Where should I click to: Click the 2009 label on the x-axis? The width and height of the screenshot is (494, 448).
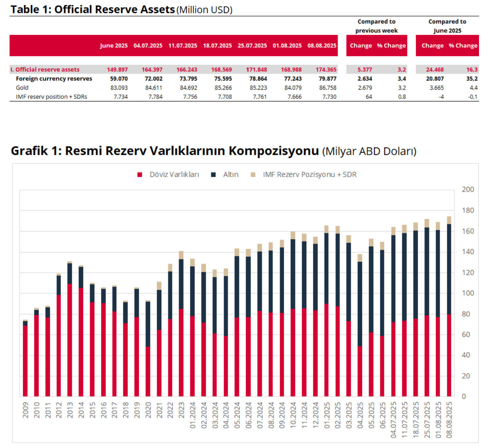click(25, 410)
